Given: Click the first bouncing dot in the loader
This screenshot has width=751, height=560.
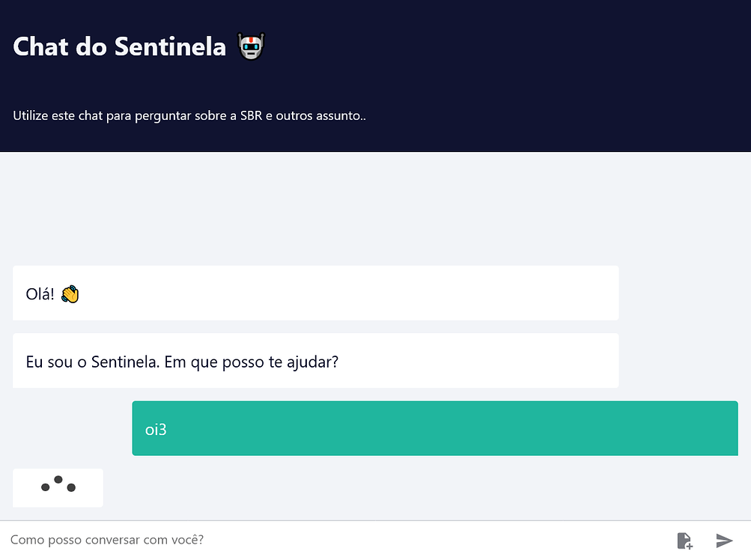Looking at the screenshot, I should coord(44,489).
